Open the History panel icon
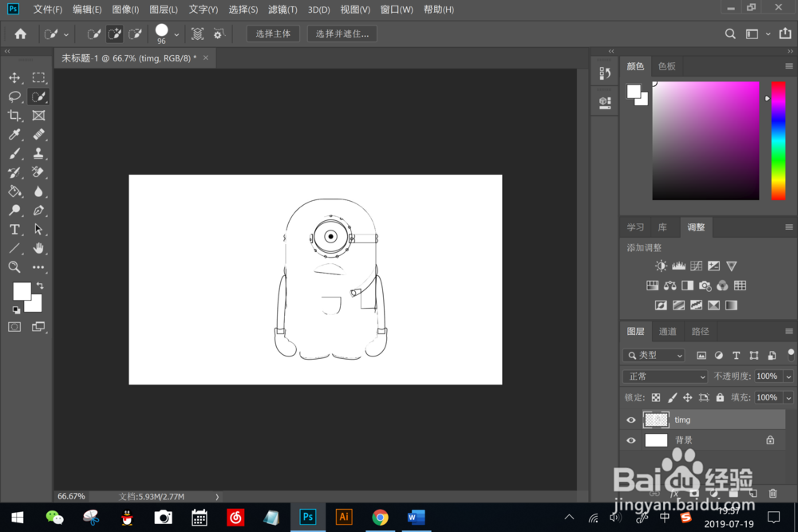Image resolution: width=798 pixels, height=532 pixels. point(605,73)
